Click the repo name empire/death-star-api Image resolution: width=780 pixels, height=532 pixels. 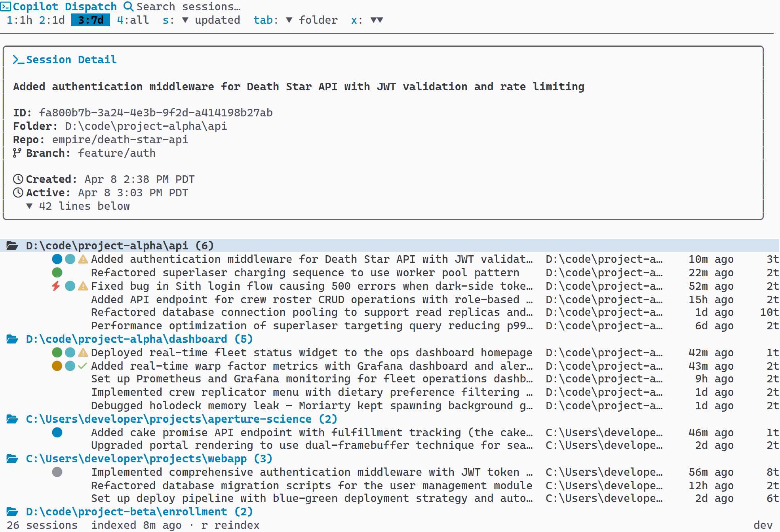[x=120, y=140]
